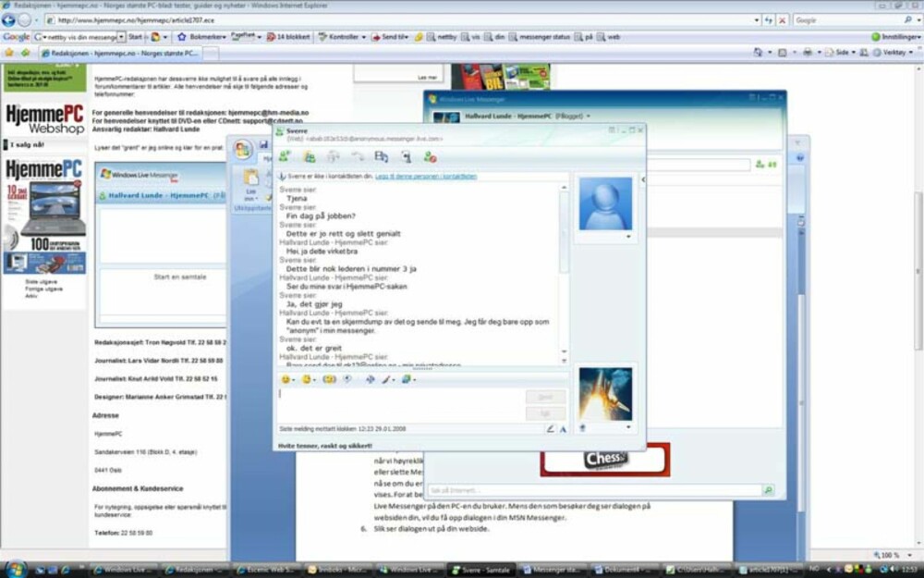Viewport: 924px width, 578px height.
Task: Click the add contact icon in Messenger main window
Action: coord(760,165)
